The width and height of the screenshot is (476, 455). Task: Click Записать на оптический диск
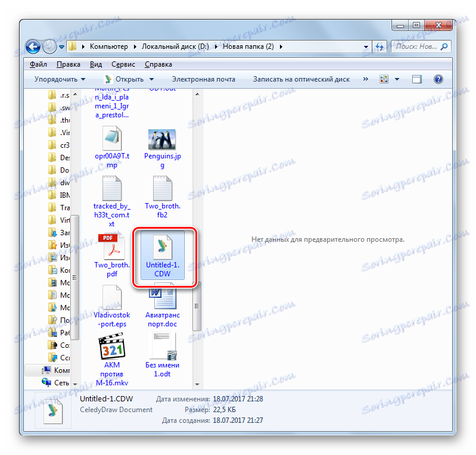click(301, 79)
